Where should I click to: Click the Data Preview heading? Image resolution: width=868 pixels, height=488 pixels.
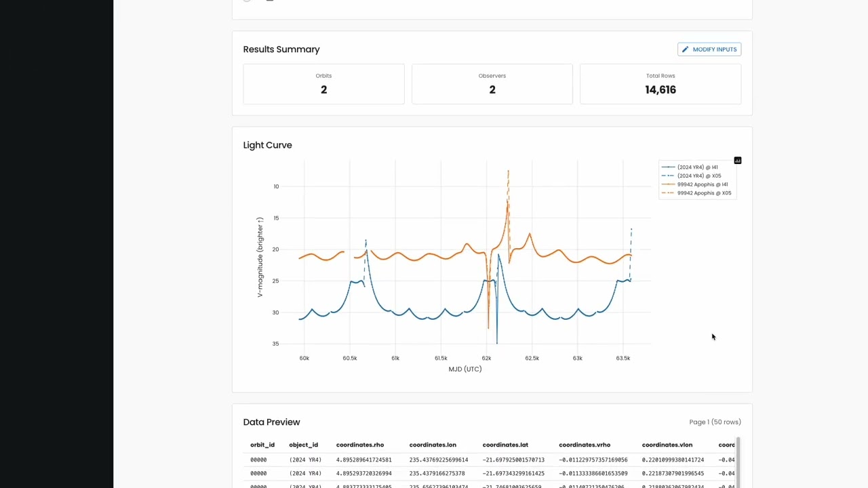pos(271,422)
